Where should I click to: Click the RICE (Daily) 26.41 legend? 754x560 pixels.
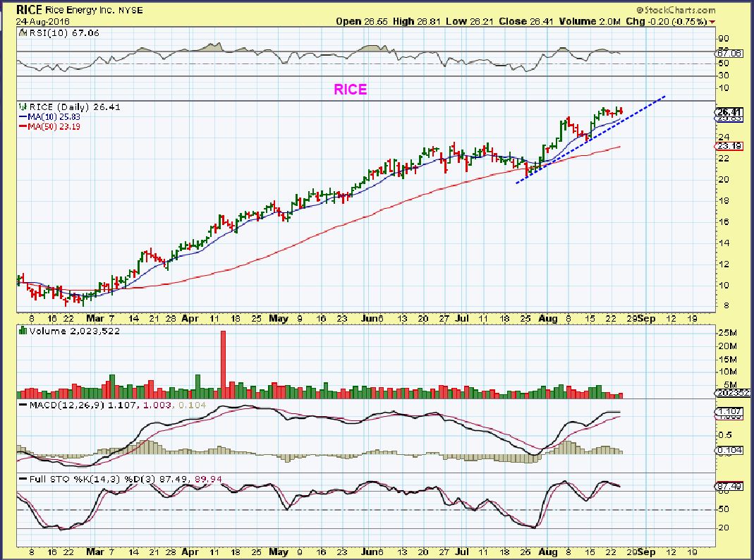75,107
